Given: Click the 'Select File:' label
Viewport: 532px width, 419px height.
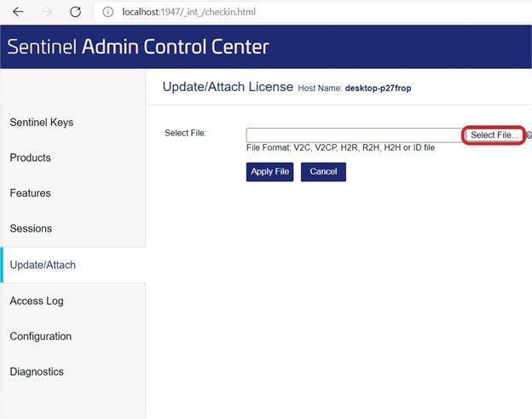Looking at the screenshot, I should point(186,133).
